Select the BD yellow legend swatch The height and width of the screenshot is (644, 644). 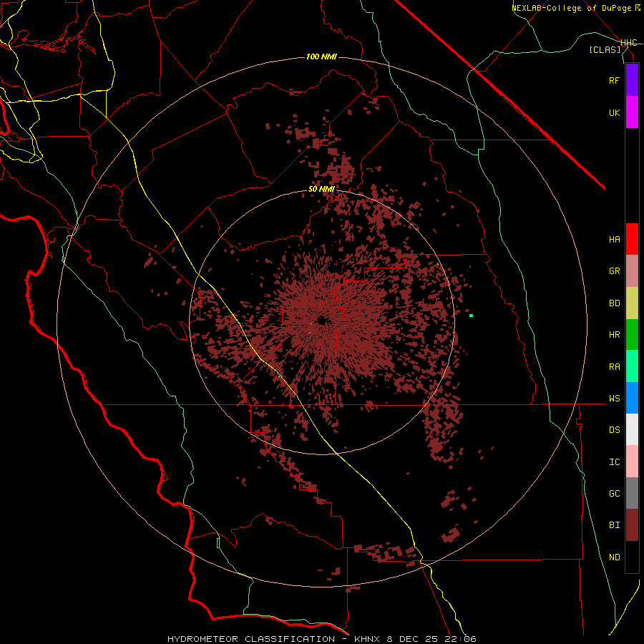[632, 303]
